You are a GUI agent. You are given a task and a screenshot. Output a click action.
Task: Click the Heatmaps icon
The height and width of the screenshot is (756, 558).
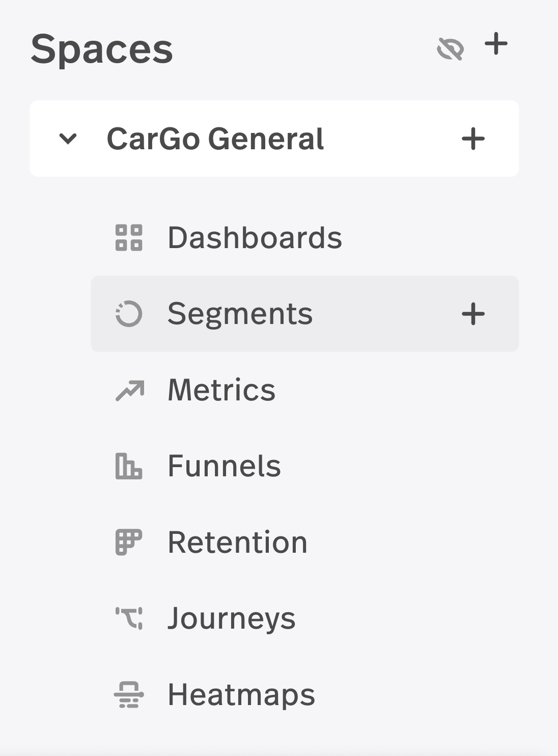click(x=129, y=695)
